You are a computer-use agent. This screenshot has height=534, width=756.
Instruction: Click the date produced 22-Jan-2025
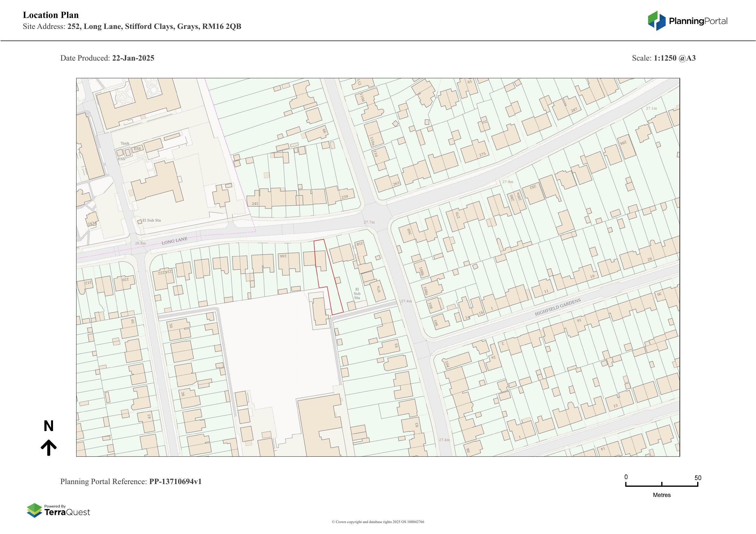(x=133, y=58)
